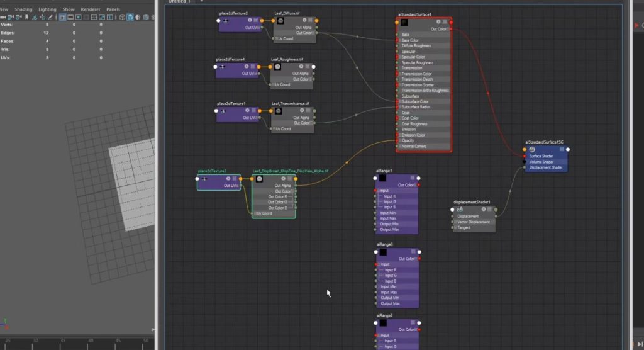Expand Base Color attribute on aiStandardSurface1
Image resolution: width=644 pixels, height=350 pixels.
[400, 40]
